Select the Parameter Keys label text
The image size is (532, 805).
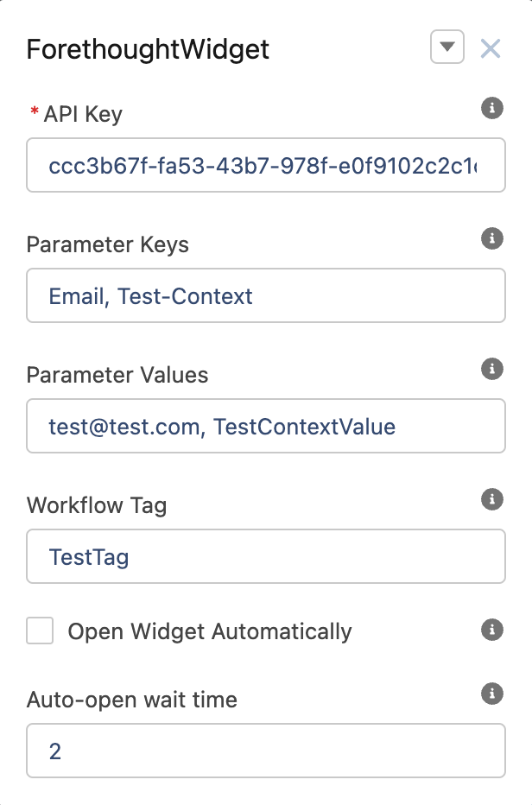108,244
